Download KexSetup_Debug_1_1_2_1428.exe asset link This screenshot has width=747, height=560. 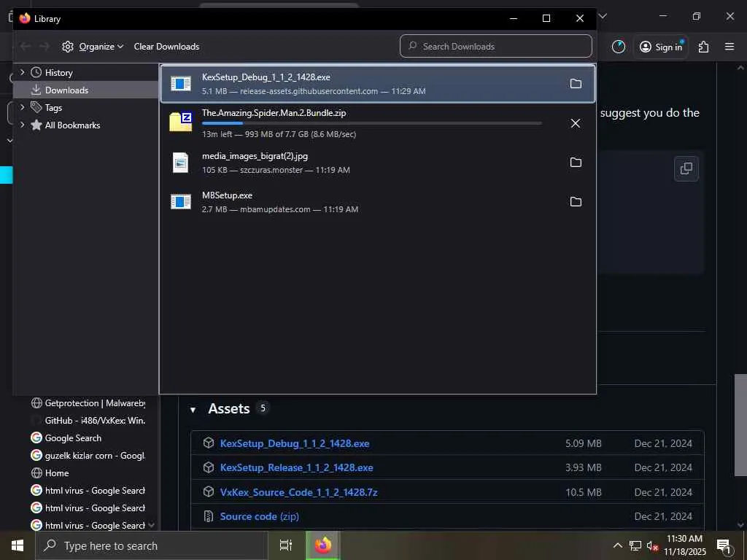tap(295, 443)
